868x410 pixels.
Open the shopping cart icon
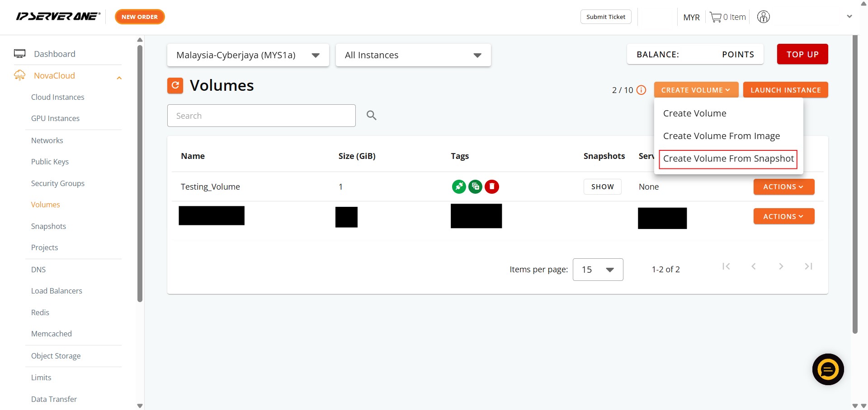[x=715, y=17]
